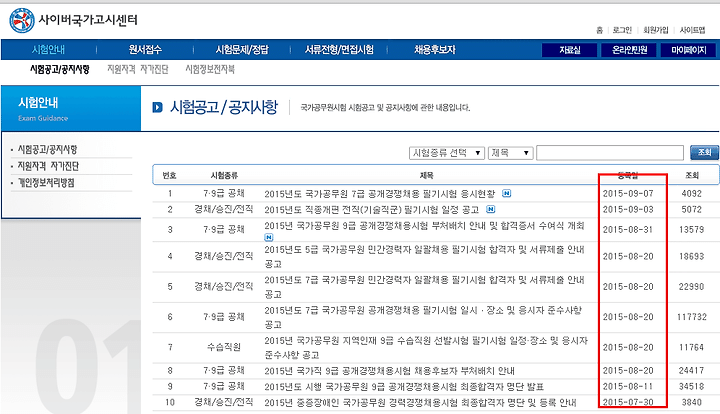Image resolution: width=720 pixels, height=414 pixels.
Task: Click row number 10 cell
Action: 170,403
